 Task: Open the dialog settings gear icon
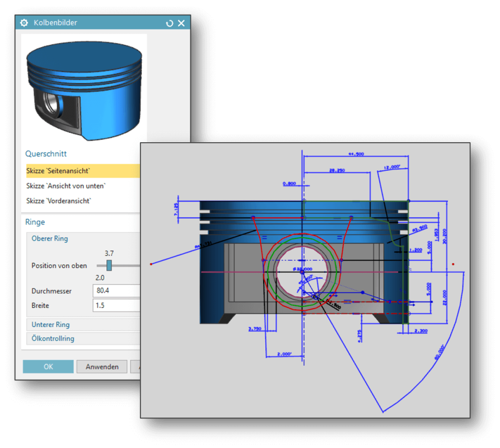pyautogui.click(x=24, y=22)
